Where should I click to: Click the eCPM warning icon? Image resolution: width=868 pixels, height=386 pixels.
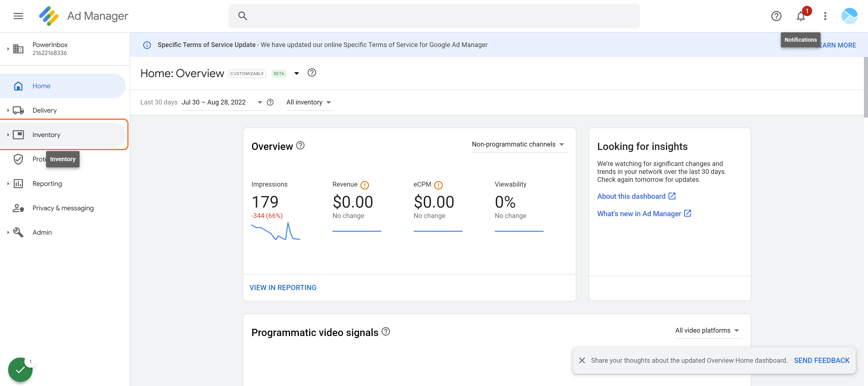[x=438, y=185]
